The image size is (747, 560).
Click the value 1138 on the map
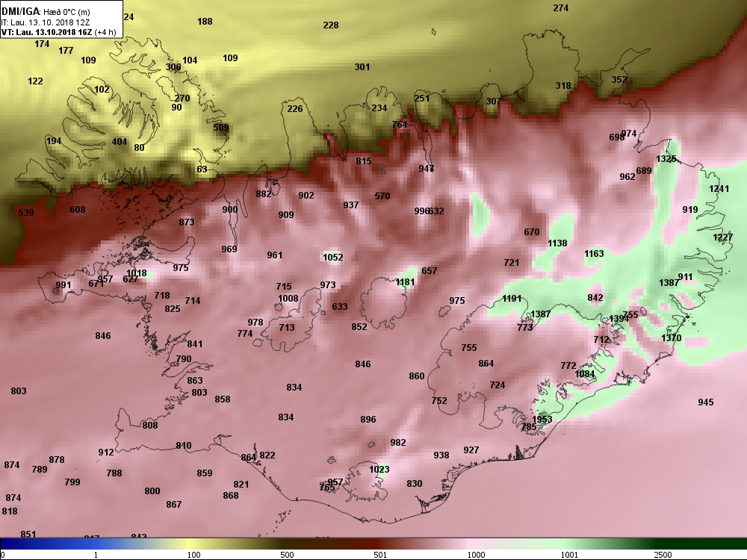click(x=557, y=243)
